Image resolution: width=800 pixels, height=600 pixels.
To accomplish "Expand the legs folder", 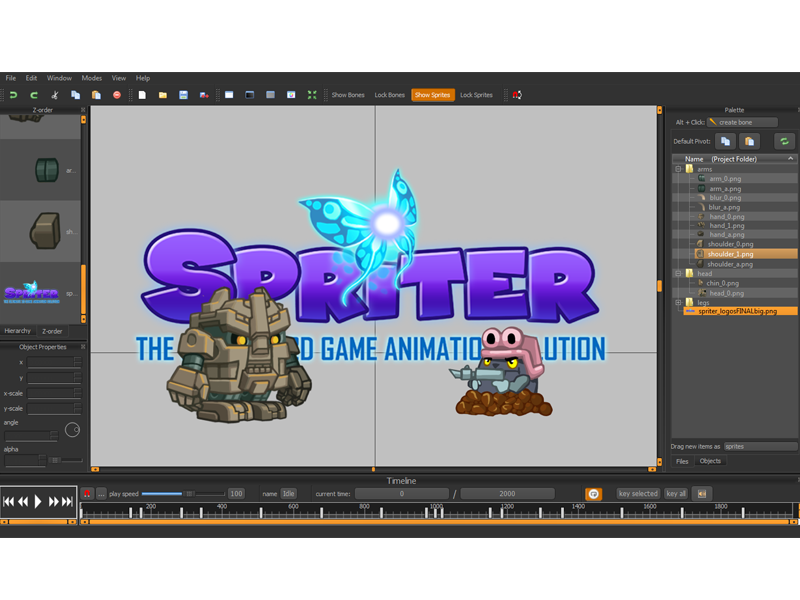I will coord(677,302).
